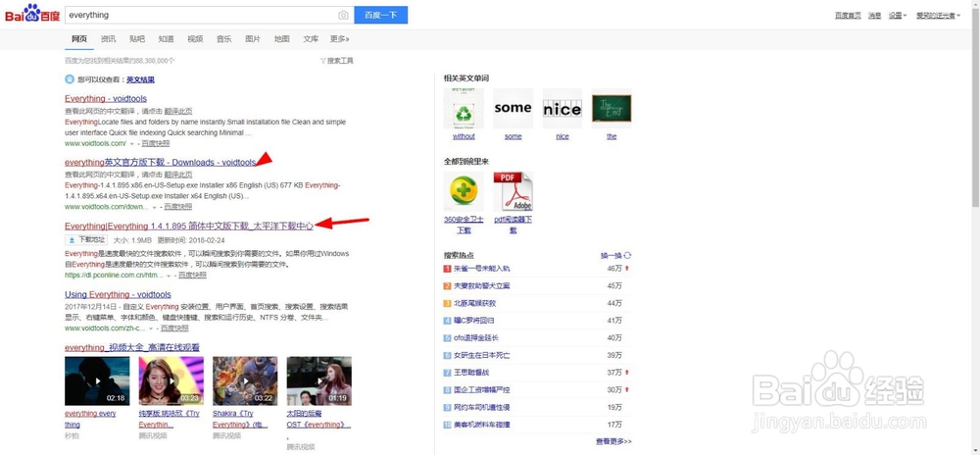The image size is (980, 455).
Task: Open 'Using Everything - voidtools' result
Action: tap(119, 294)
